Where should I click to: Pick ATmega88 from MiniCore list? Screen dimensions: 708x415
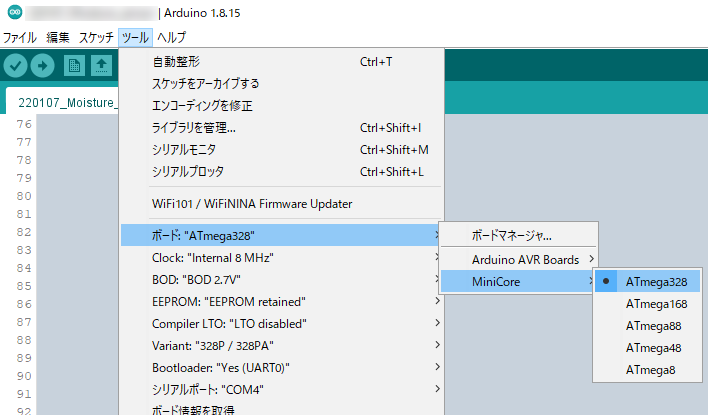pos(652,326)
